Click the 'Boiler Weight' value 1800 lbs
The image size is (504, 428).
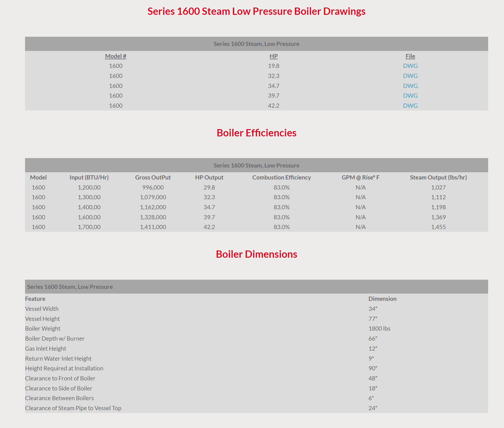coord(379,329)
